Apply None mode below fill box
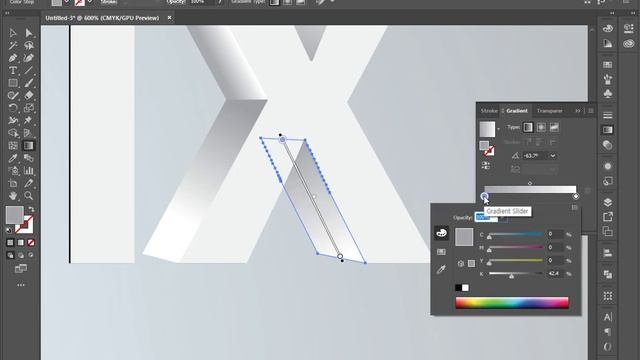This screenshot has height=360, width=640. tap(31, 242)
